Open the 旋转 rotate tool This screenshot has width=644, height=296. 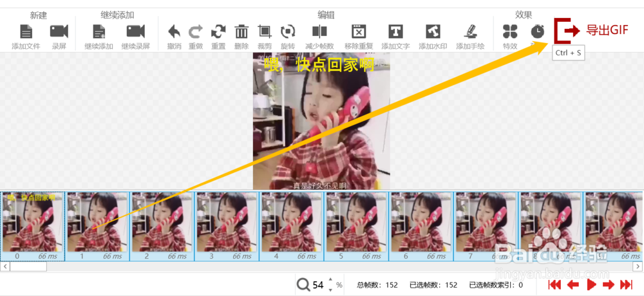pyautogui.click(x=287, y=32)
